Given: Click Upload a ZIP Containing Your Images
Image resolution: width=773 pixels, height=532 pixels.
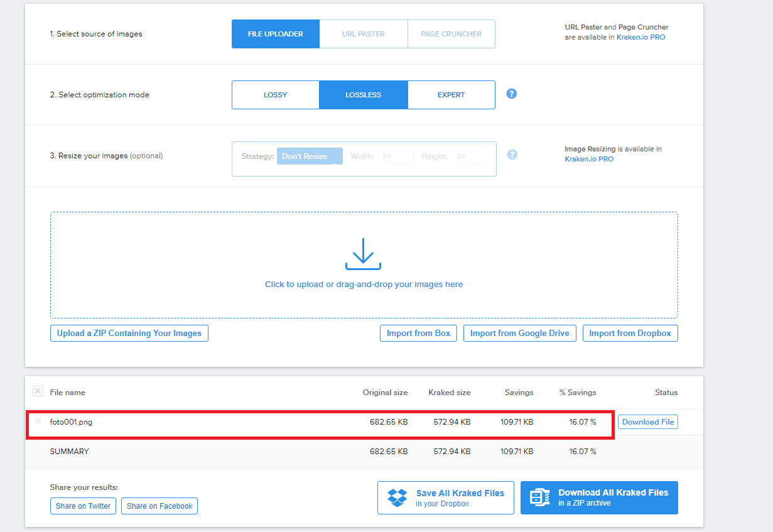Looking at the screenshot, I should tap(129, 333).
